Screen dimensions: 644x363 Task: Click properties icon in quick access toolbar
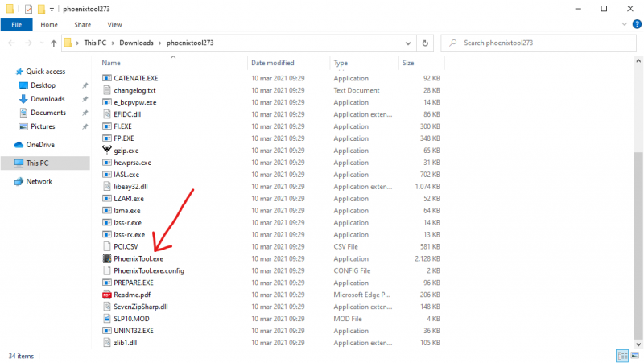point(28,9)
